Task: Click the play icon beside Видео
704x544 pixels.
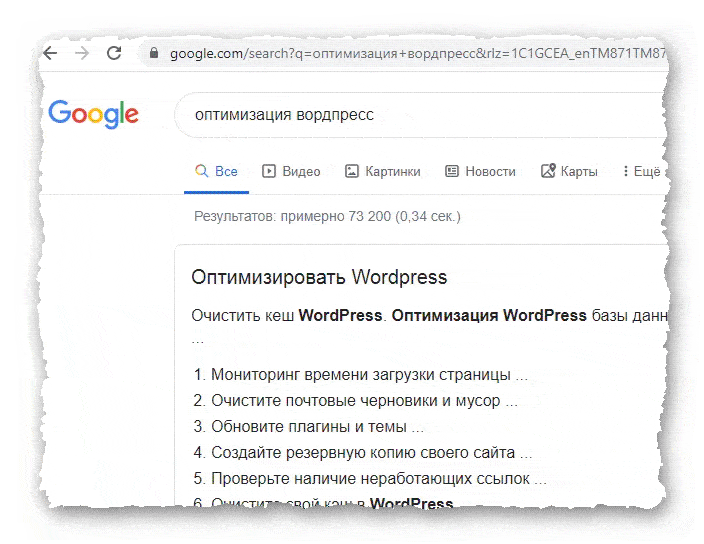Action: (x=268, y=171)
